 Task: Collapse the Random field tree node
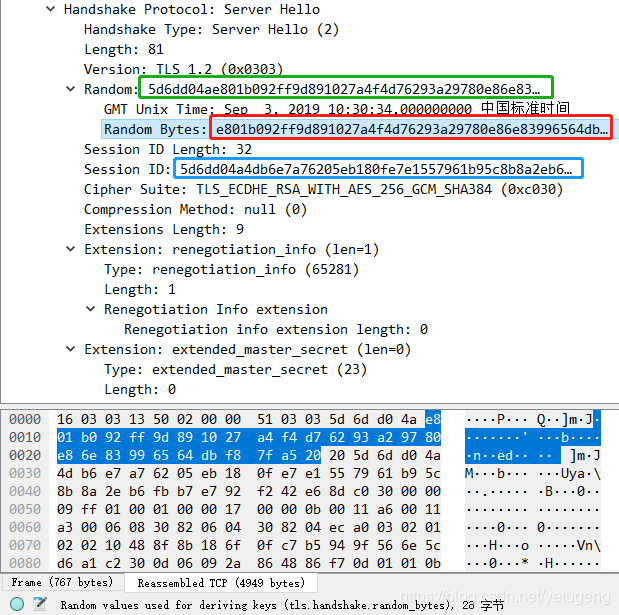tap(70, 89)
